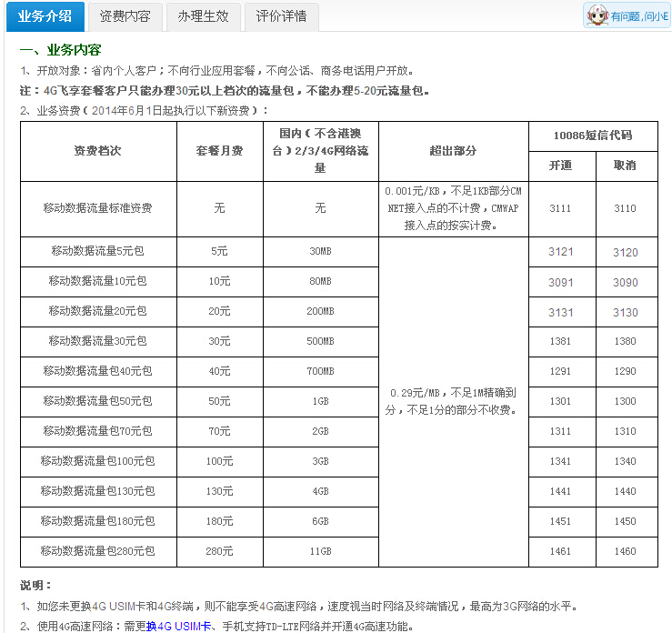This screenshot has width=672, height=633.
Task: Click the 700MB data allowance cell
Action: pyautogui.click(x=321, y=372)
